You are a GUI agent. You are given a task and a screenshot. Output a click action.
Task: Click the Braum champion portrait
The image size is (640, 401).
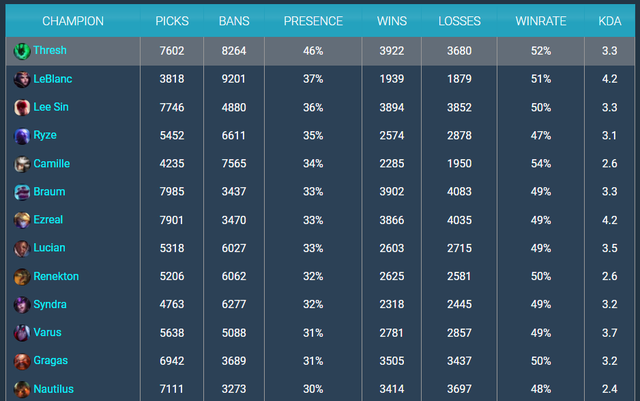point(22,192)
